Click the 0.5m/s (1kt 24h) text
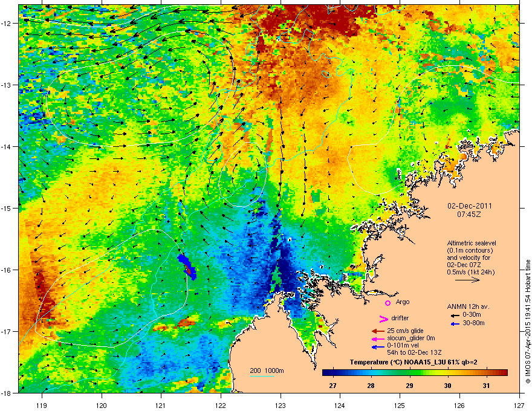This screenshot has height=411, width=532. click(470, 272)
